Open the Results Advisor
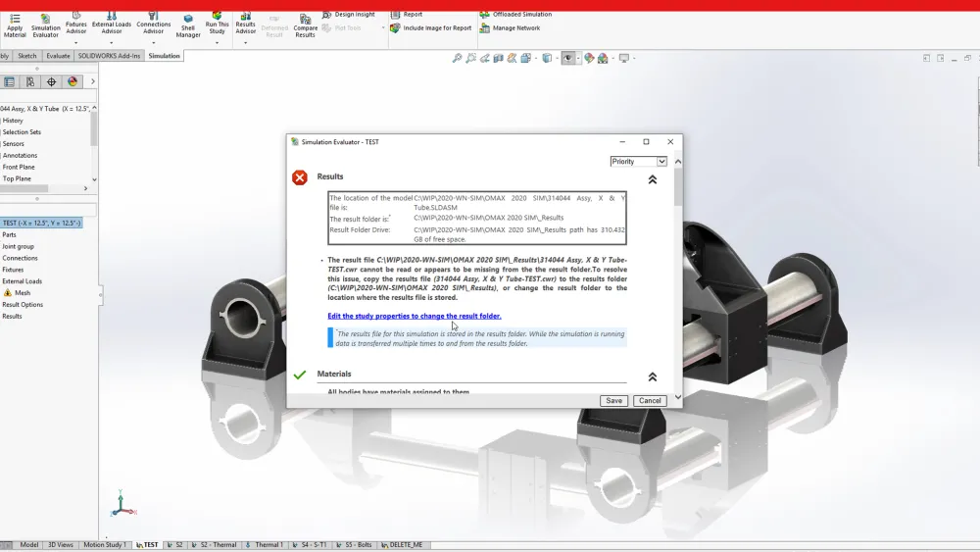The width and height of the screenshot is (980, 552). (x=246, y=24)
